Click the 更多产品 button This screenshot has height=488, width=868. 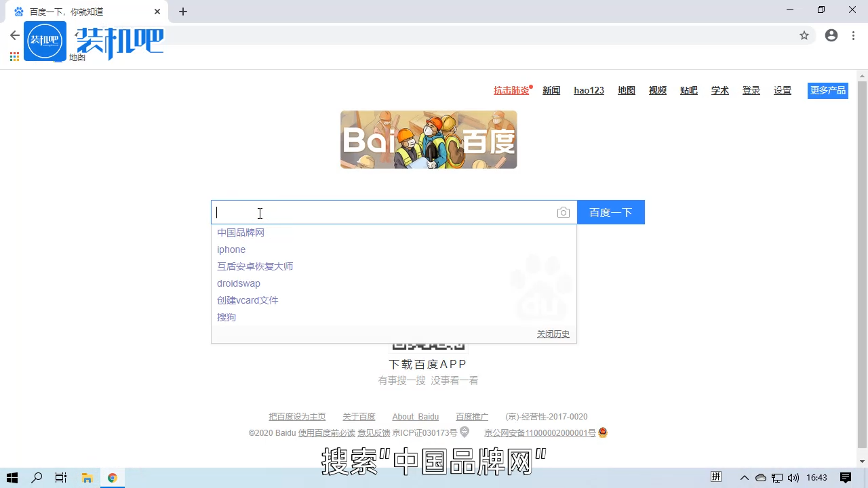(827, 91)
